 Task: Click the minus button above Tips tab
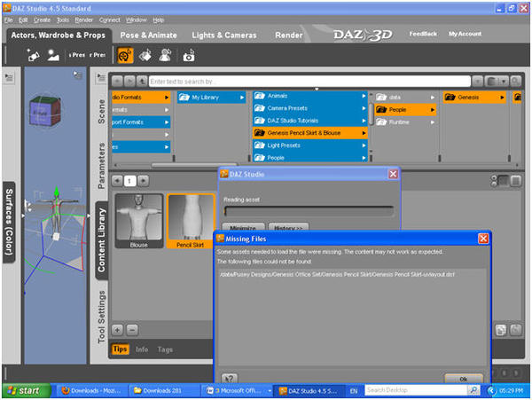point(132,330)
